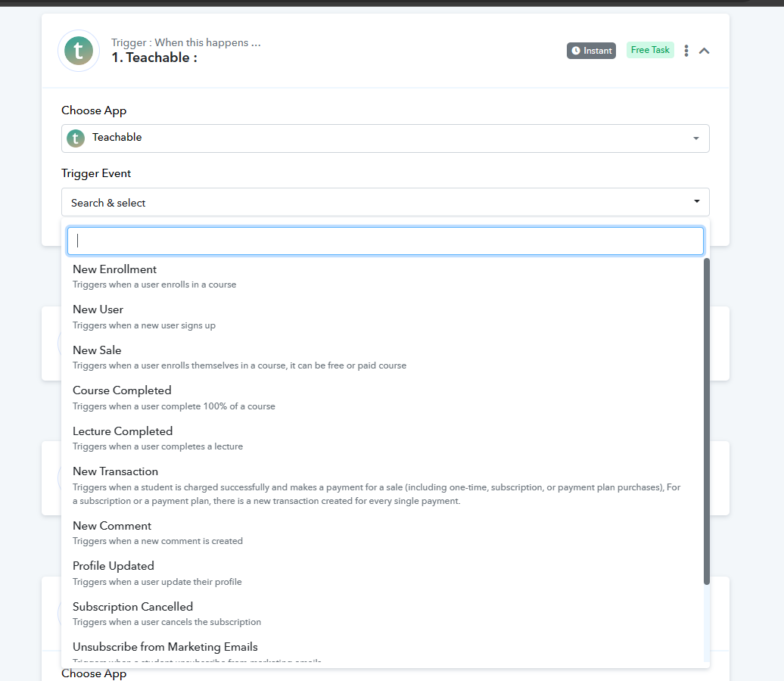
Task: Select Lecture Completed from the list
Action: (x=382, y=439)
